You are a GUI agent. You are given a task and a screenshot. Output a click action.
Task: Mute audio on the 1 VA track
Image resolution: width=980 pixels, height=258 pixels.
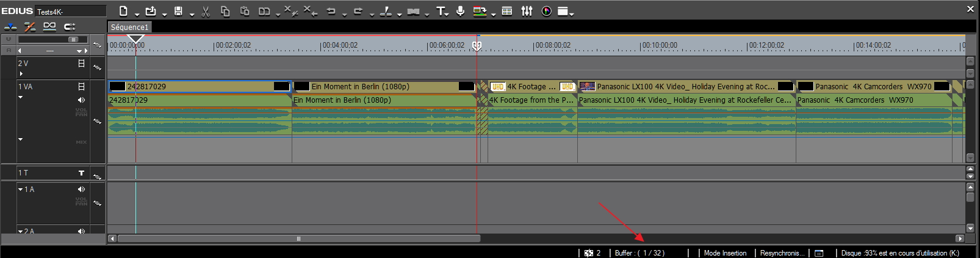click(x=81, y=100)
